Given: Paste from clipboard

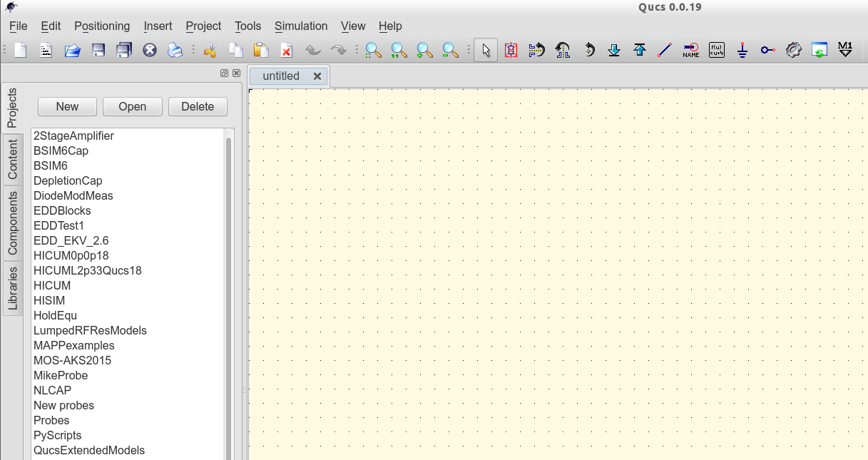Looking at the screenshot, I should click(261, 50).
